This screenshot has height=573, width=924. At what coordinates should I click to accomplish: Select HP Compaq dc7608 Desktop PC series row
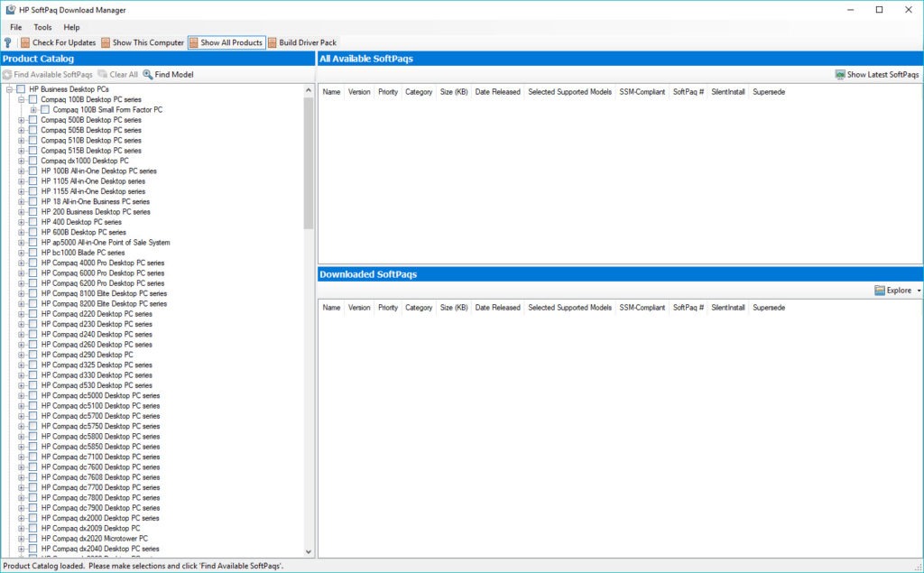point(100,477)
